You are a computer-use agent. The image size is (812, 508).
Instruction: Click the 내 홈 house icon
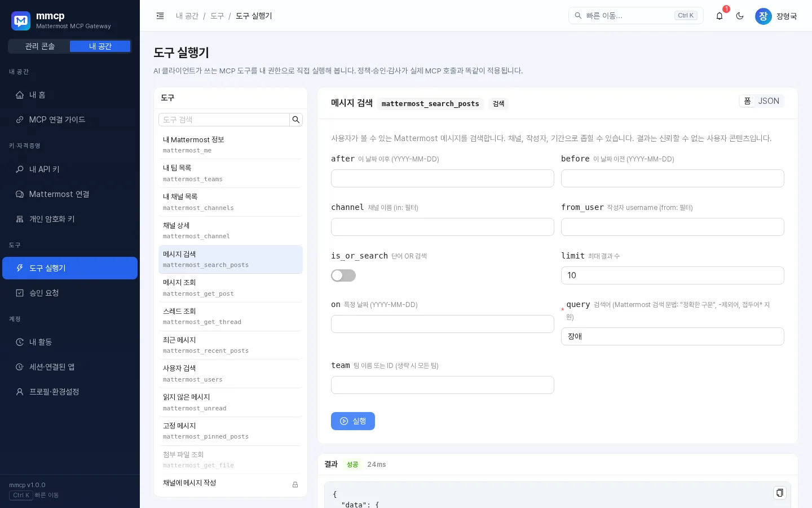click(x=20, y=95)
